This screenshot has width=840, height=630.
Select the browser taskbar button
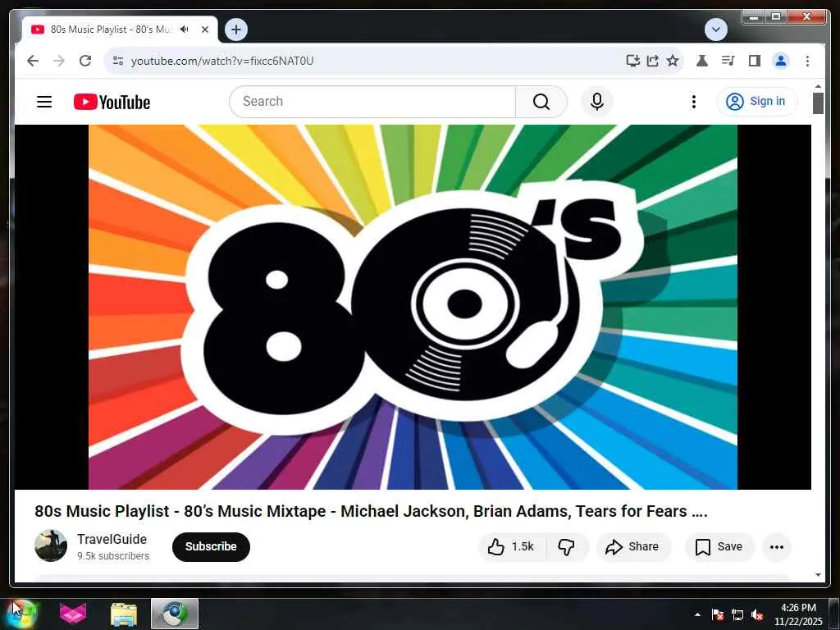pyautogui.click(x=175, y=614)
